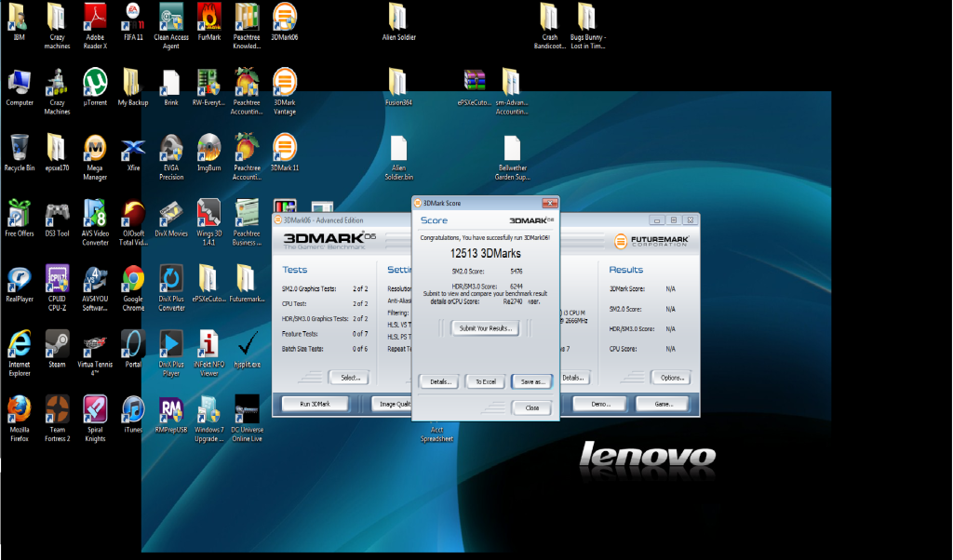This screenshot has width=953, height=560.
Task: Open the Fusion364 folder
Action: (x=398, y=87)
